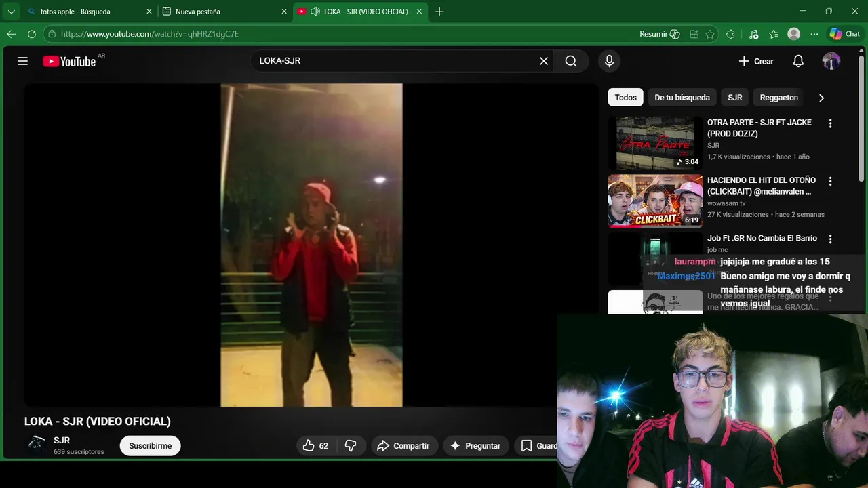The height and width of the screenshot is (488, 868).
Task: Click the job mc channel name
Action: (717, 250)
